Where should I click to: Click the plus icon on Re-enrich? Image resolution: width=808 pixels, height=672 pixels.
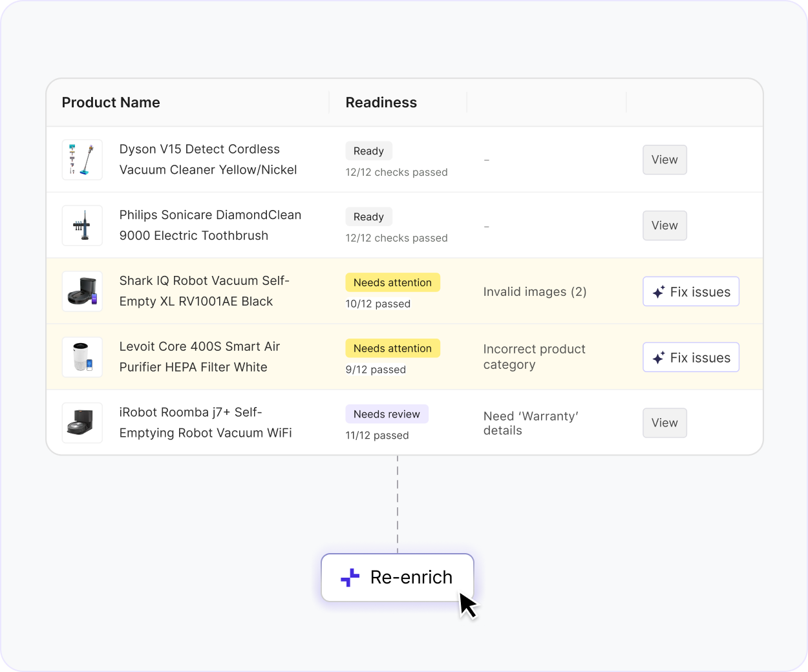tap(350, 578)
